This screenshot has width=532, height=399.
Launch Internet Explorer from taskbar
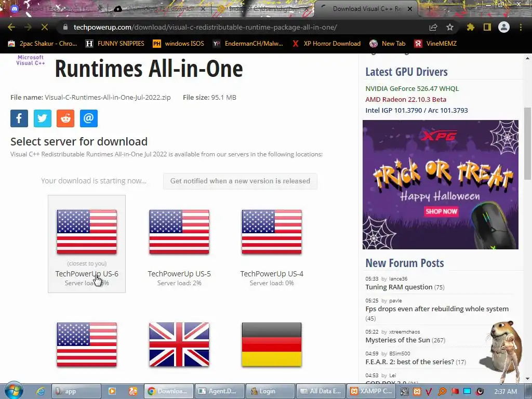pyautogui.click(x=40, y=391)
